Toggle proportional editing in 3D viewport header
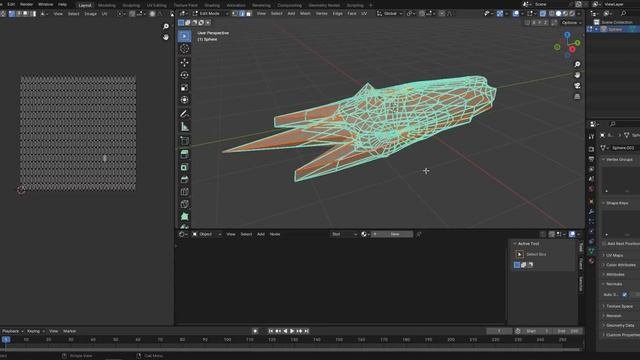Viewport: 640px width, 360px height. (x=442, y=13)
